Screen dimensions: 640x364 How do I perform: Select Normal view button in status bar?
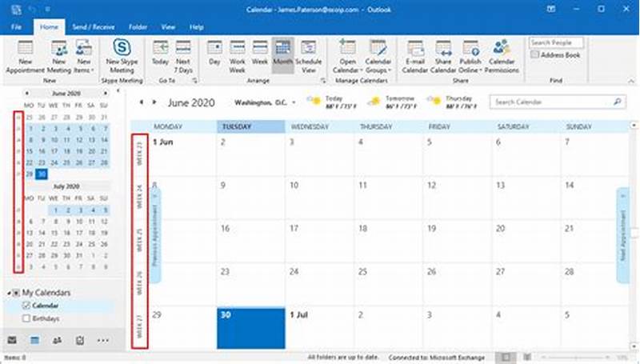click(506, 358)
